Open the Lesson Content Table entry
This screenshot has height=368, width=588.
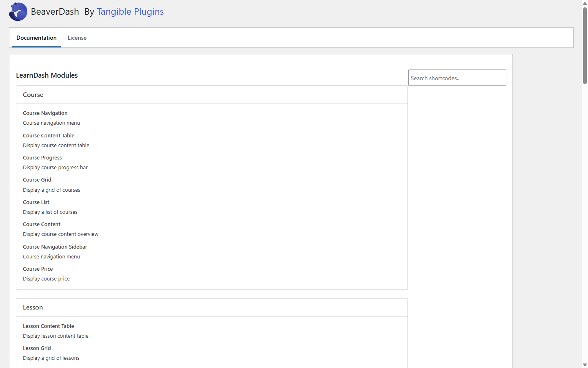[49, 326]
